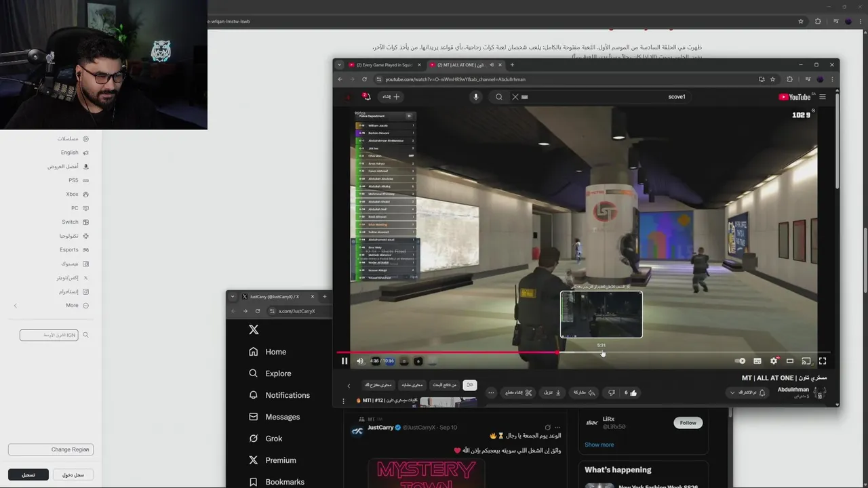Open Premium in X sidebar
868x488 pixels.
[272, 460]
